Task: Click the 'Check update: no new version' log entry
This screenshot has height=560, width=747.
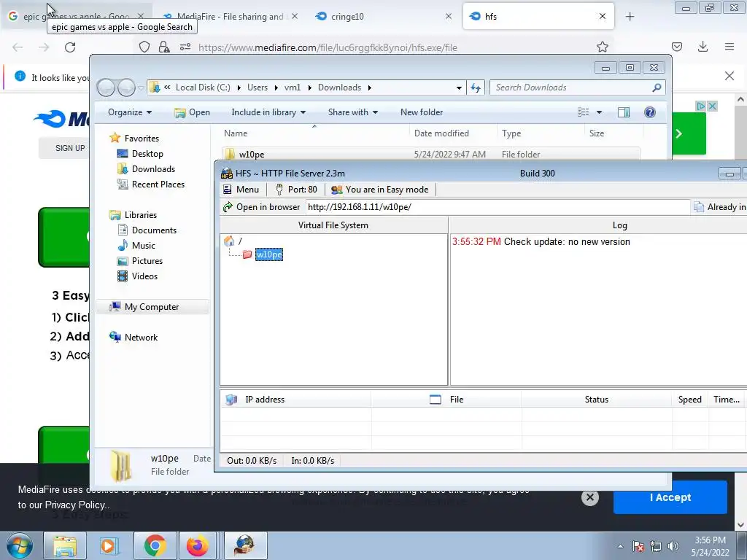Action: coord(567,242)
